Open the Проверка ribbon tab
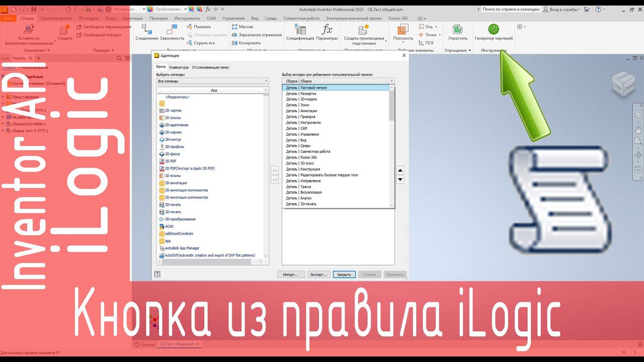Viewport: 644px width, 362px height. pos(159,18)
